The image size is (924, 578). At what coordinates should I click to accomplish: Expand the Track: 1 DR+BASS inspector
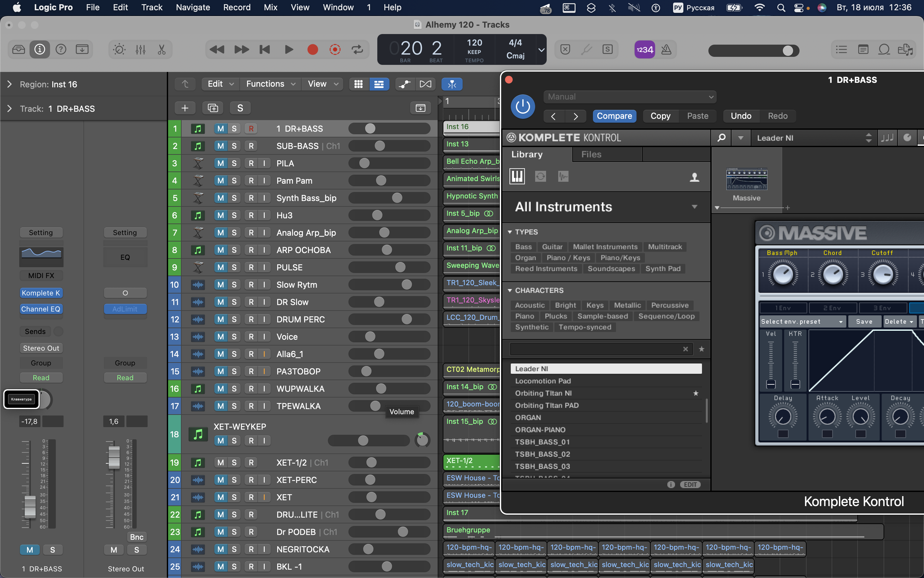pyautogui.click(x=10, y=109)
